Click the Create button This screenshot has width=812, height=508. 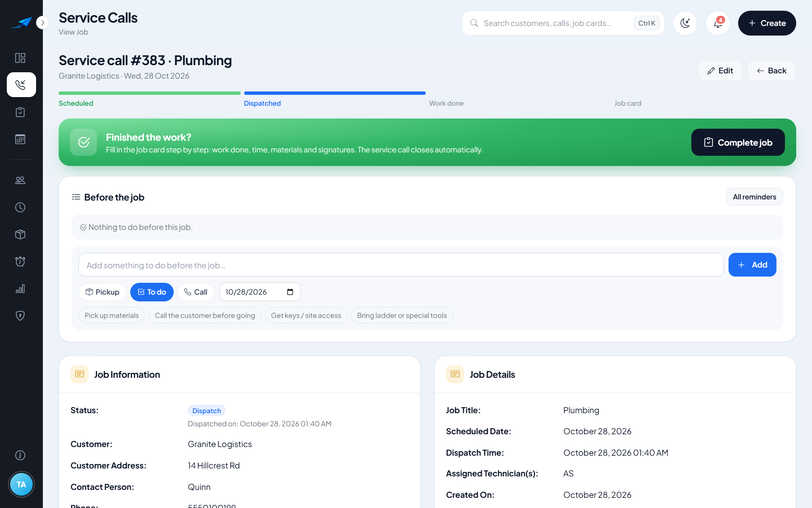pyautogui.click(x=767, y=23)
